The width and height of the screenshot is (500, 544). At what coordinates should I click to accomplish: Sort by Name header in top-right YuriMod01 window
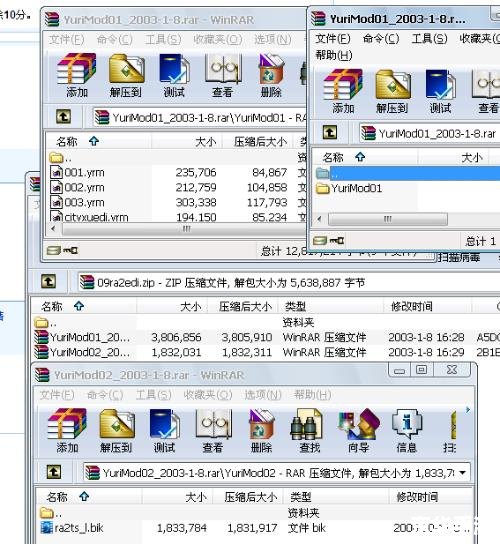tap(364, 157)
